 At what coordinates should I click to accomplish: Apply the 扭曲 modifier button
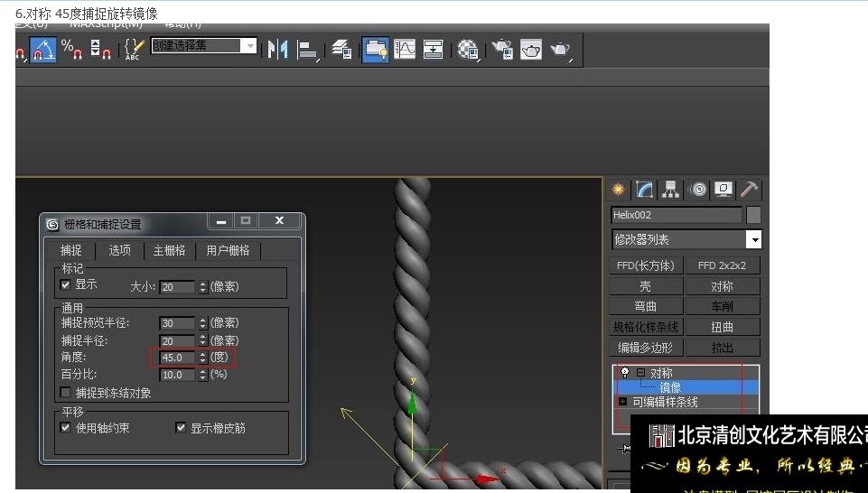point(723,327)
